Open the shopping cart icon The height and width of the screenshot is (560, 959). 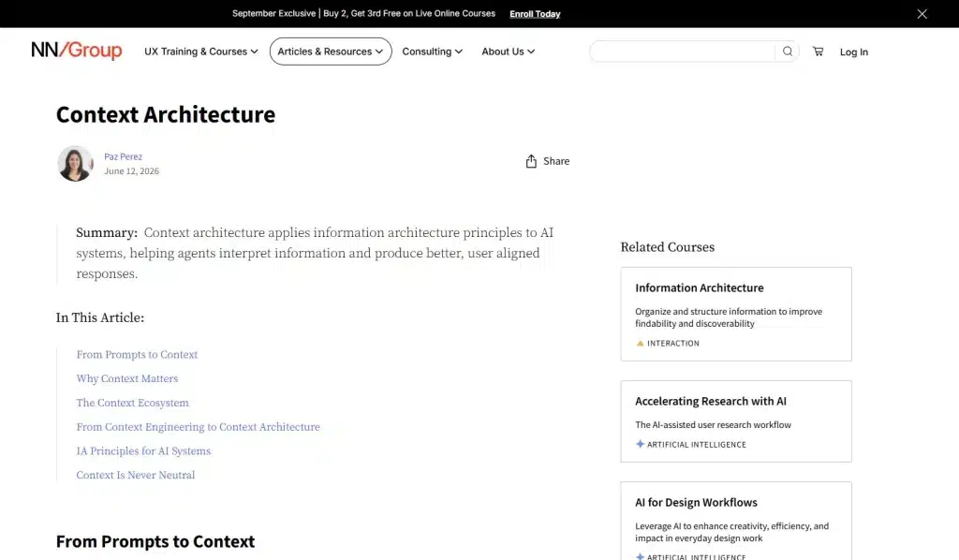coord(818,52)
